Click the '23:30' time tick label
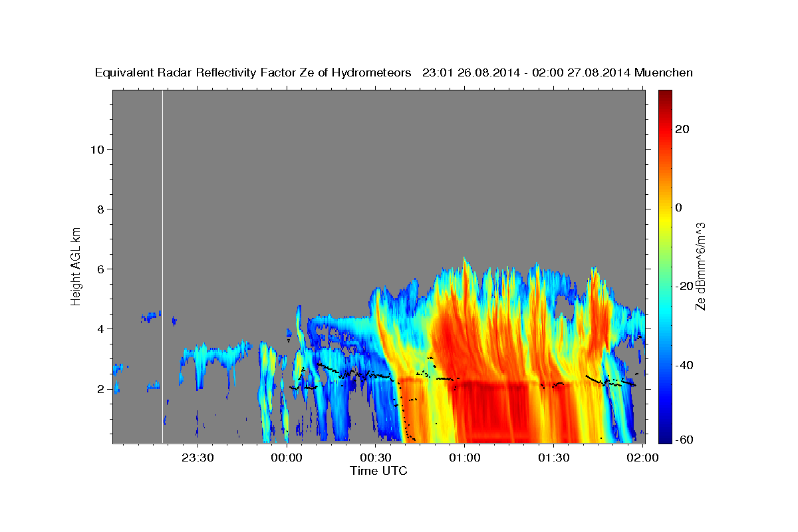Image resolution: width=798 pixels, height=532 pixels. (x=198, y=458)
